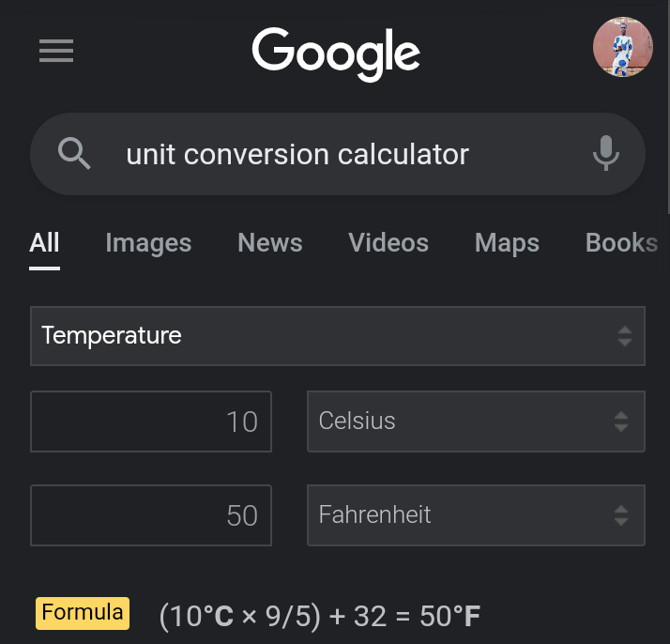Click the Fahrenheit unit arrows icon
The image size is (670, 644).
pyautogui.click(x=620, y=515)
